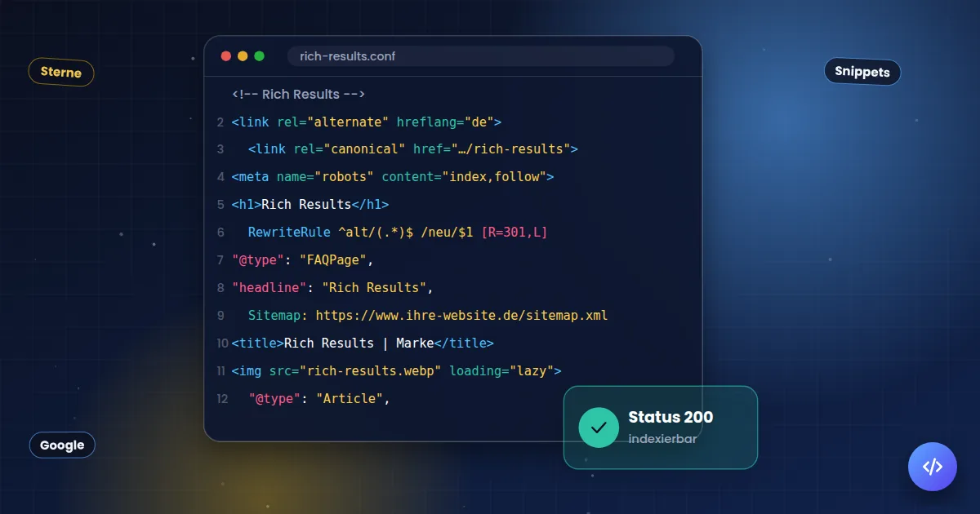Select the Sterne tag
Image resolution: width=980 pixels, height=514 pixels.
click(61, 73)
